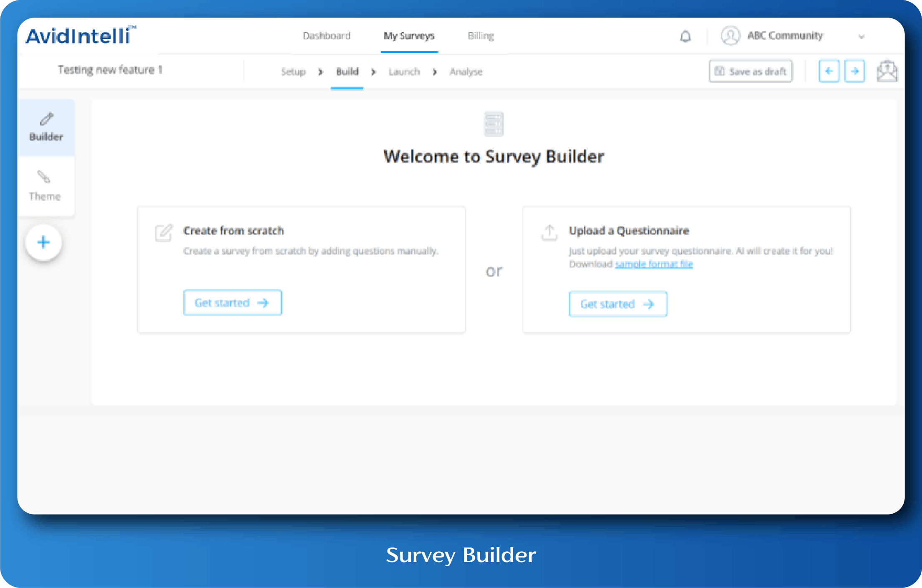Open the Billing tab
This screenshot has width=922, height=588.
481,36
